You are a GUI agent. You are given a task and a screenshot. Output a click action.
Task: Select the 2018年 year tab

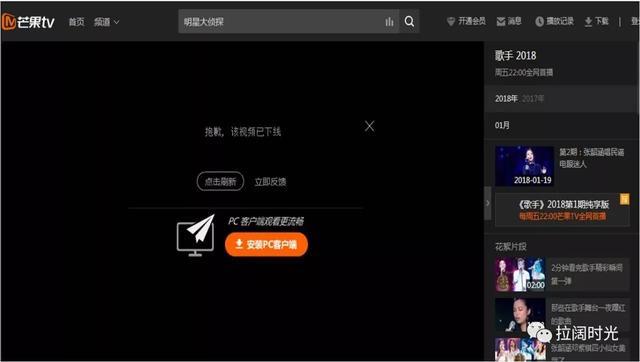click(506, 99)
